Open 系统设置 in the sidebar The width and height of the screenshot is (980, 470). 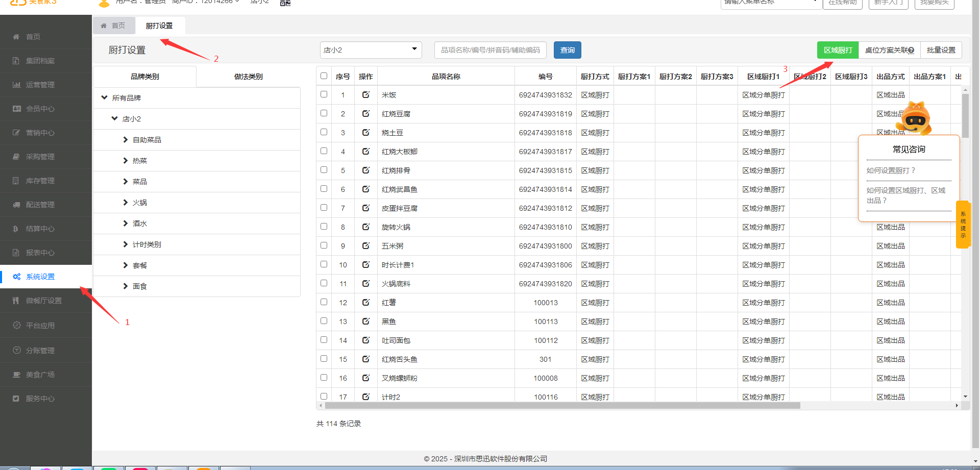40,277
